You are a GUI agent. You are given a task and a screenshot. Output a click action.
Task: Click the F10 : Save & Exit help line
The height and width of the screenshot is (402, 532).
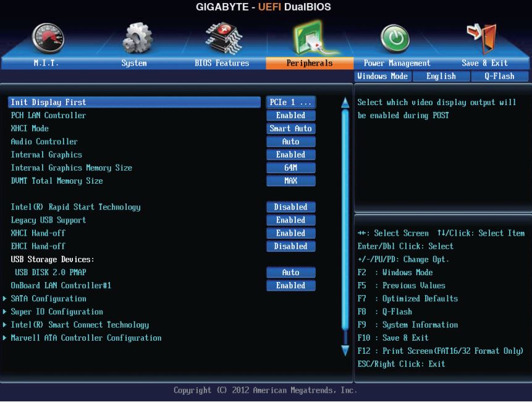393,338
